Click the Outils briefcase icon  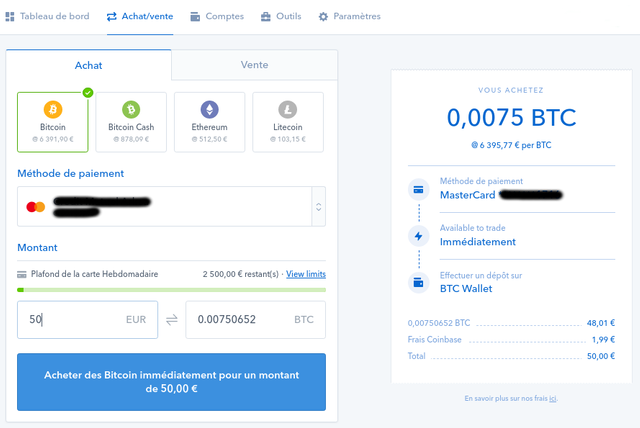point(266,17)
